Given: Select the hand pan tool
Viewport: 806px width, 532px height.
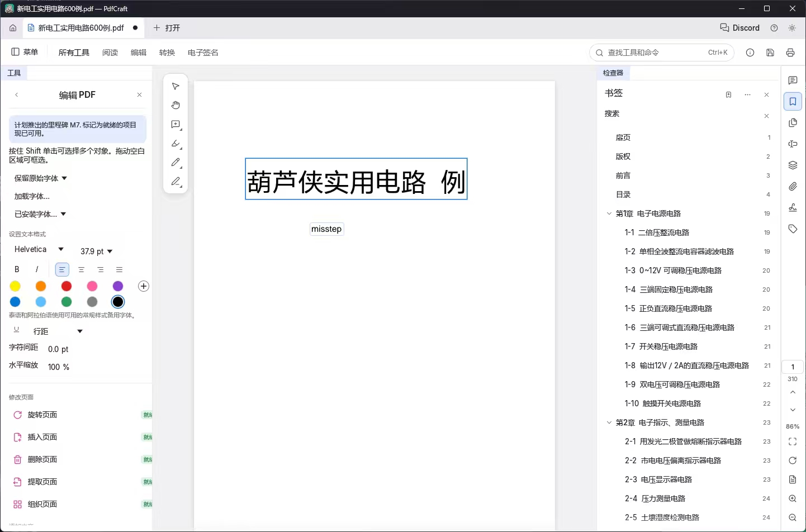Looking at the screenshot, I should tap(176, 105).
